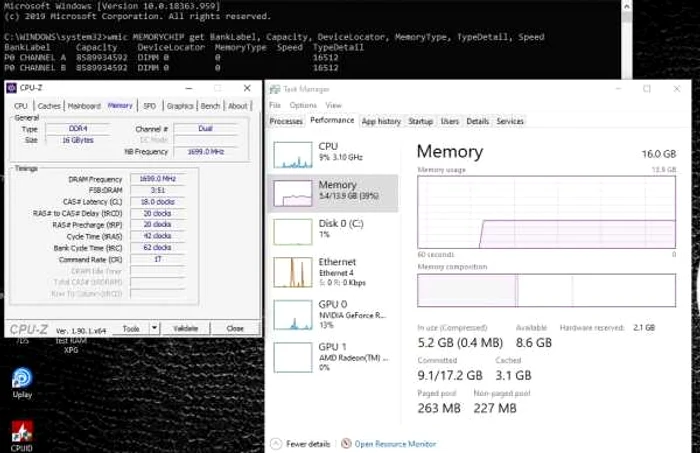Click the '263 MB' paged pool value

pos(439,408)
